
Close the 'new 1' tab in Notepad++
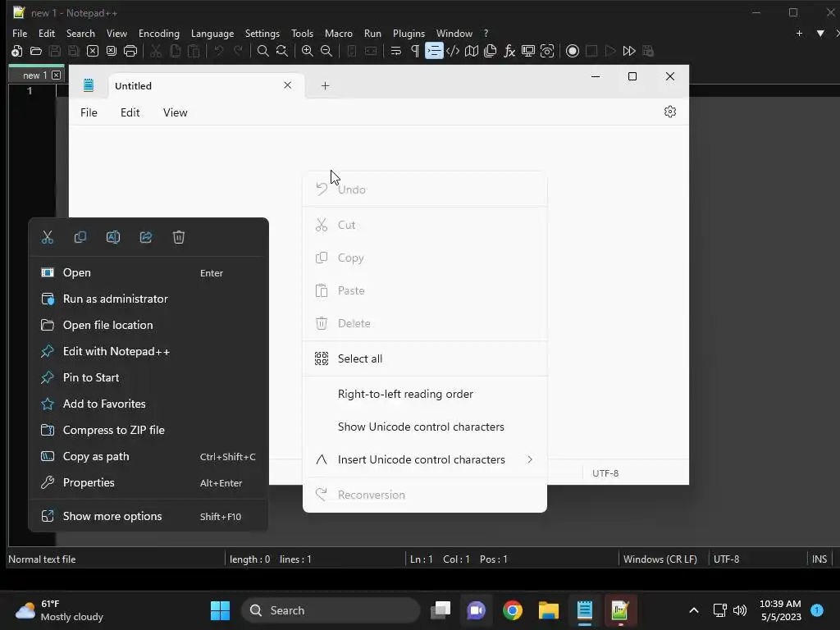pos(57,75)
